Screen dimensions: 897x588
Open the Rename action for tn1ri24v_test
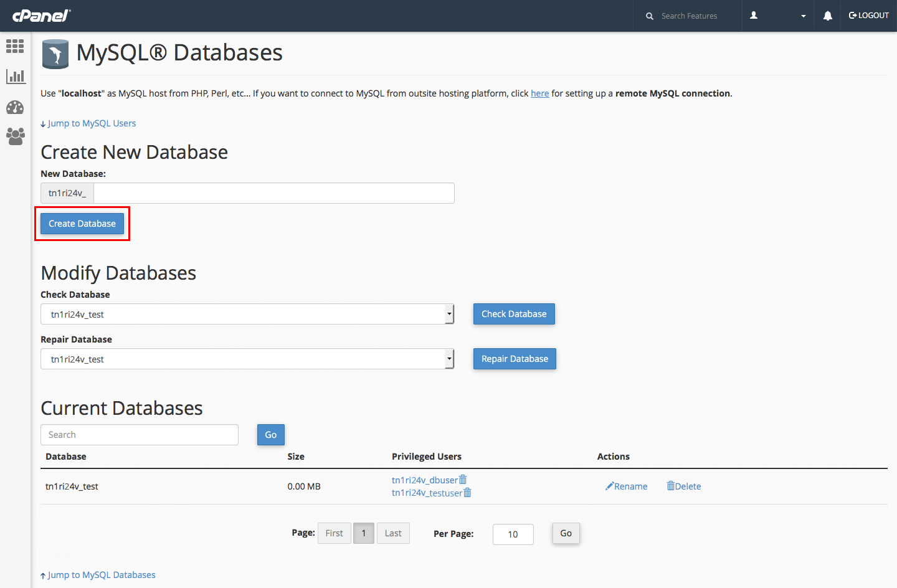627,486
